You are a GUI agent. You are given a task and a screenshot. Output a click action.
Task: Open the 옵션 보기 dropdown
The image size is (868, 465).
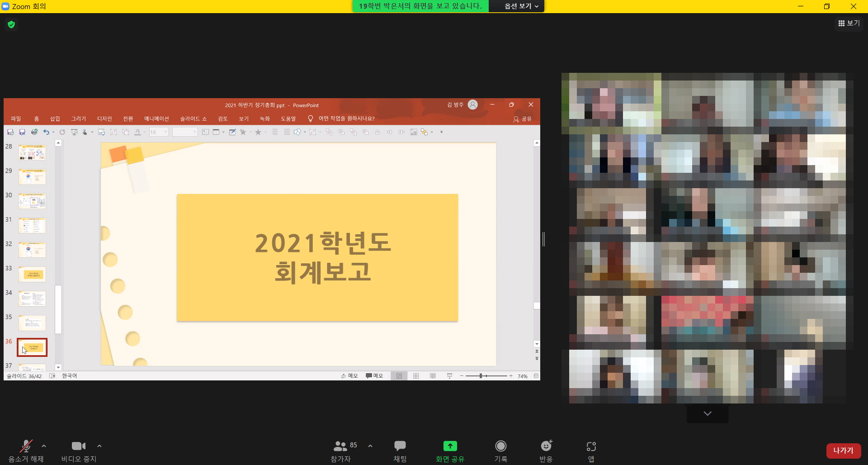point(521,6)
